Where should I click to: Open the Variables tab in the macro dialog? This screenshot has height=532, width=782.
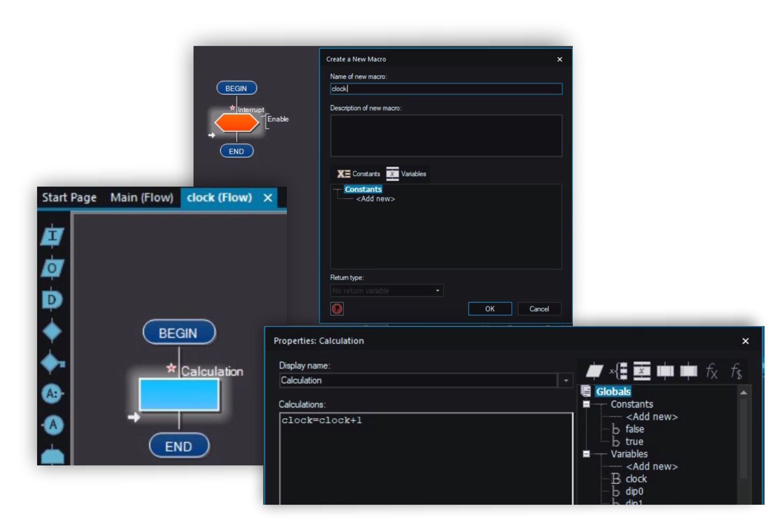406,174
